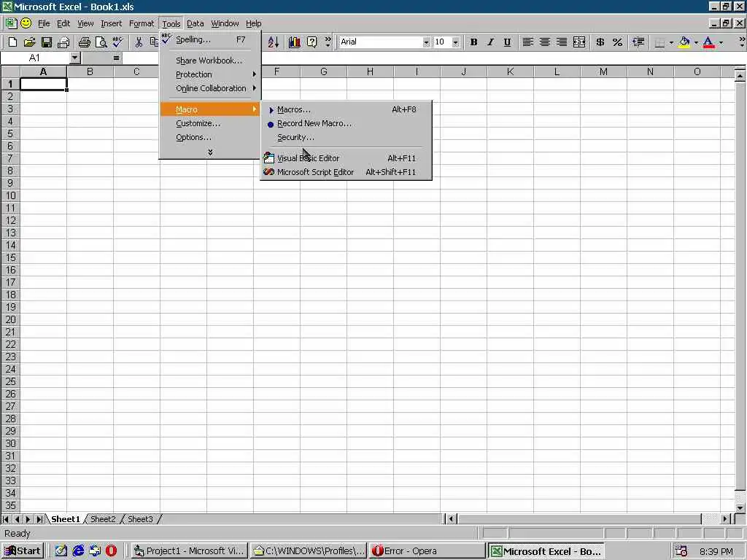Click the vertical scrollbar down arrow
This screenshot has width=747, height=560.
coord(740,508)
